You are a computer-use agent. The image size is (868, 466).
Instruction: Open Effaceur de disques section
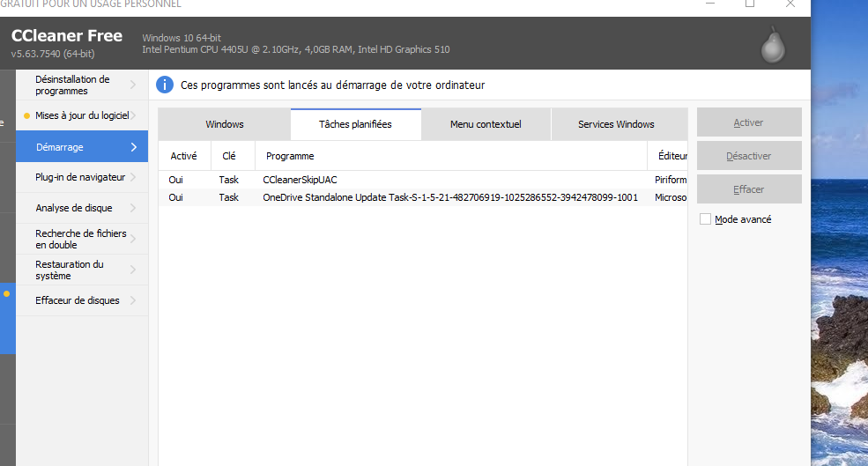[82, 300]
